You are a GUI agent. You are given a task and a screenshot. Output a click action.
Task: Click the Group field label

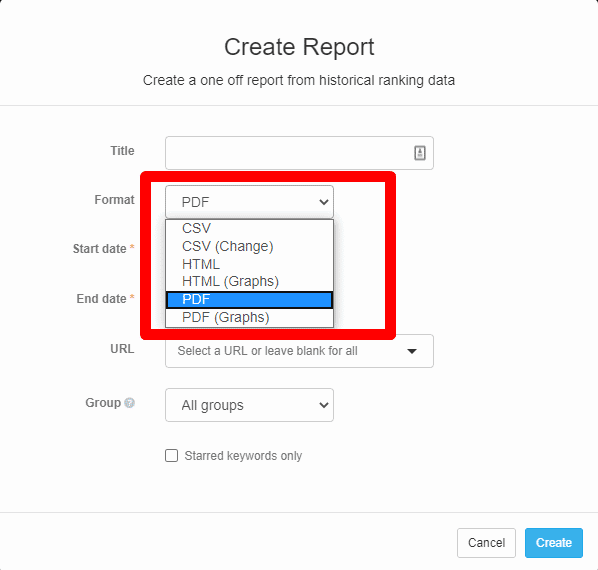coord(103,403)
